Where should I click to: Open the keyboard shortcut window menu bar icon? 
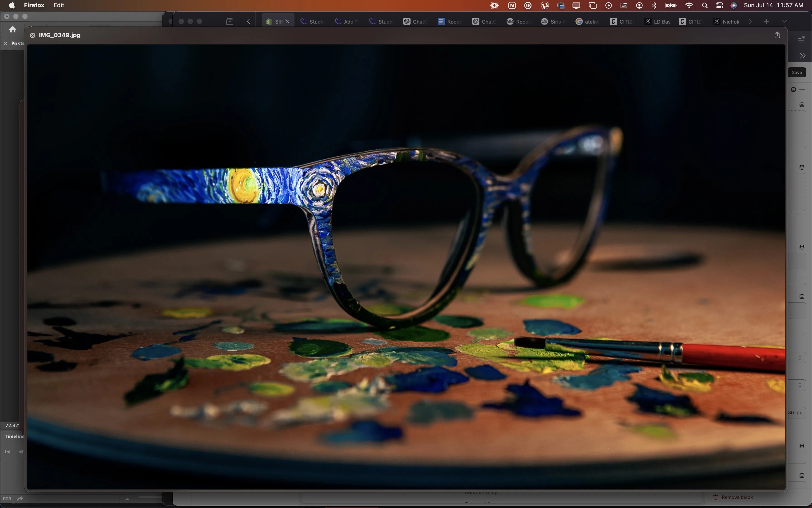click(624, 5)
